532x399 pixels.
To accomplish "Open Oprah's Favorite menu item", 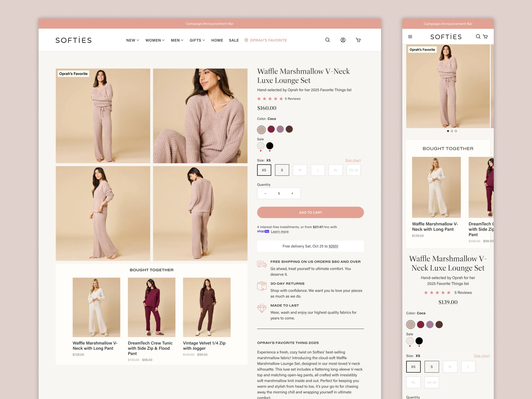I will click(266, 40).
